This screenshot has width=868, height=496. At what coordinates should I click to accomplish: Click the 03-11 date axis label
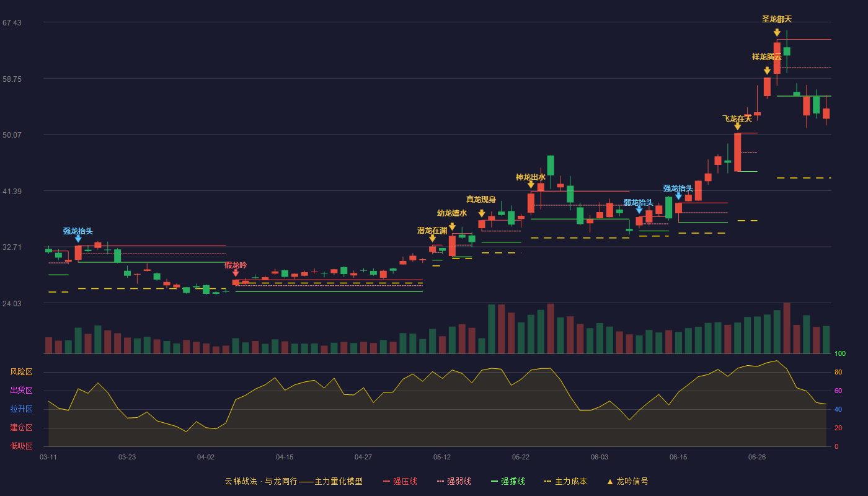pyautogui.click(x=48, y=457)
